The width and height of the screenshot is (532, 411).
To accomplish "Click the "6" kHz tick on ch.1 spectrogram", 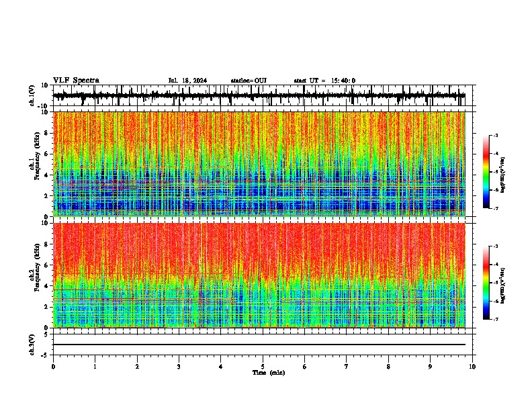I will pos(46,154).
